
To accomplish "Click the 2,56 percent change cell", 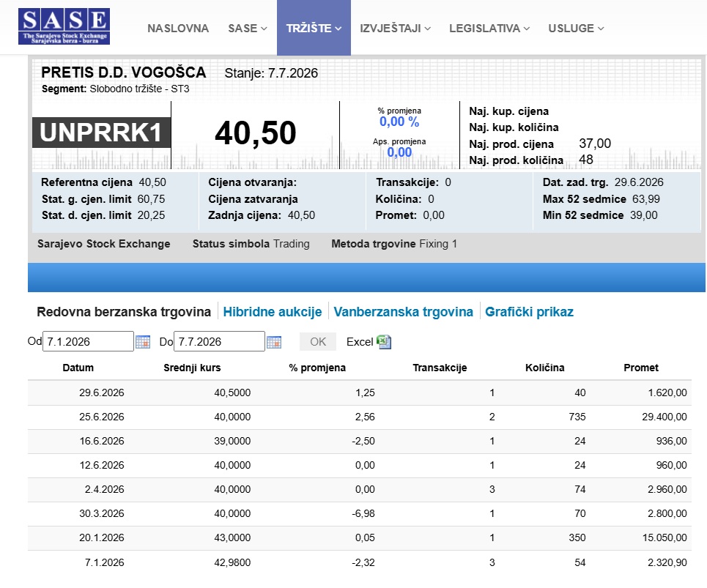I will click(365, 417).
